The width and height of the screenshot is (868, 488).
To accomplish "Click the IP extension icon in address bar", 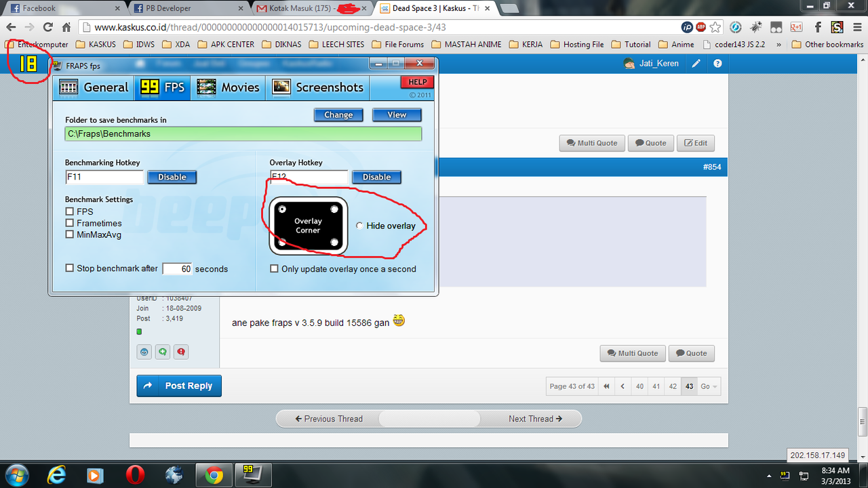I will (x=688, y=28).
